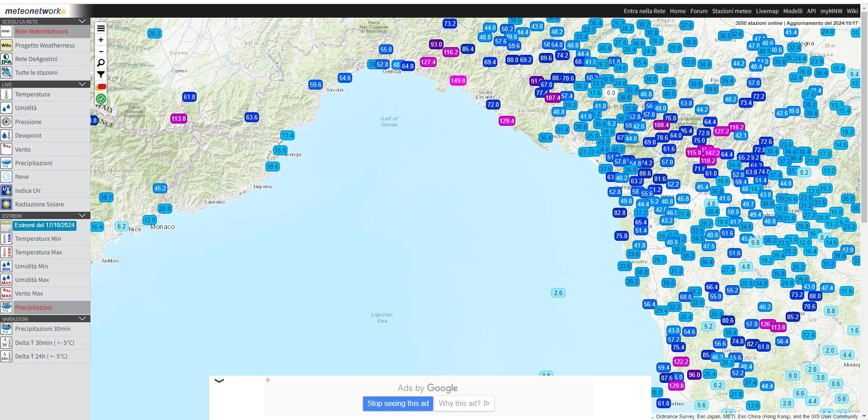The width and height of the screenshot is (868, 420).
Task: Click the 2.6 offshore station marker
Action: click(x=558, y=293)
